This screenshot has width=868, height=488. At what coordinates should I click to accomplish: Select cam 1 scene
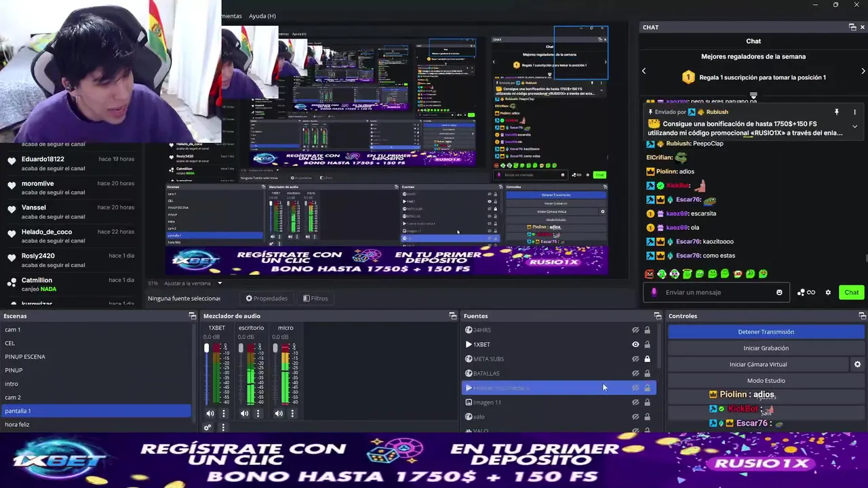96,329
